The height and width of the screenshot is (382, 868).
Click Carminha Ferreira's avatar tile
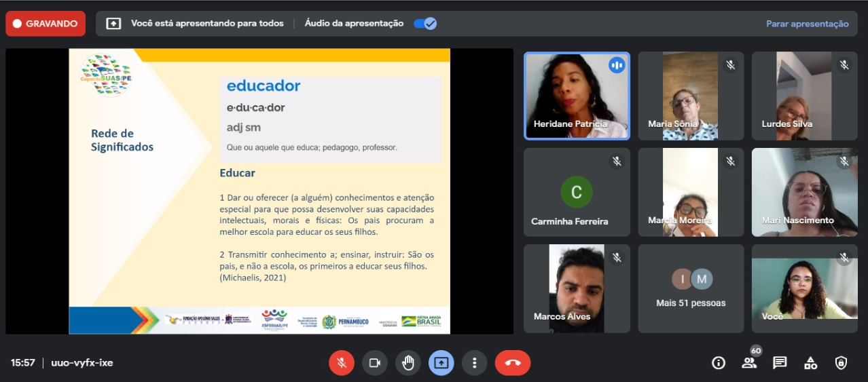(577, 192)
